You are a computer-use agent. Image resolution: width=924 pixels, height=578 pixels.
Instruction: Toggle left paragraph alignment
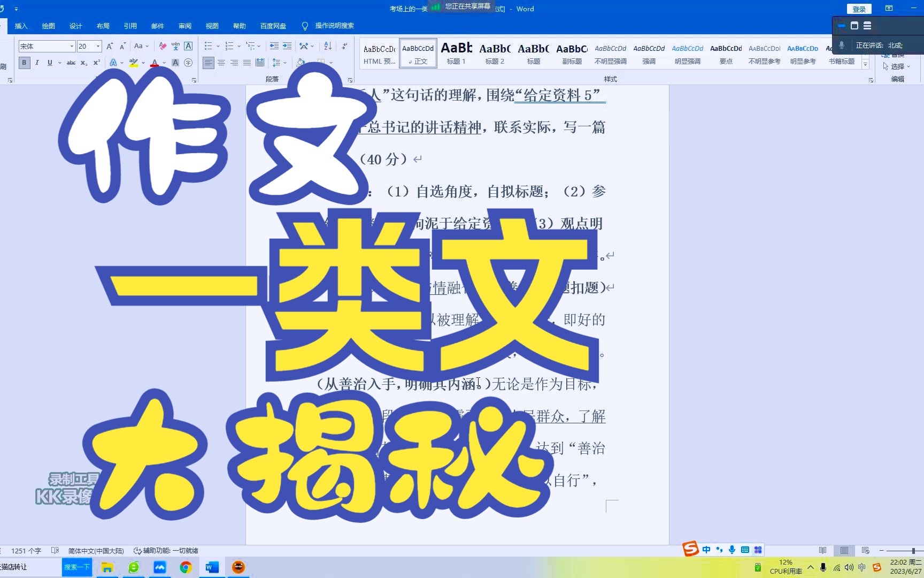click(209, 63)
